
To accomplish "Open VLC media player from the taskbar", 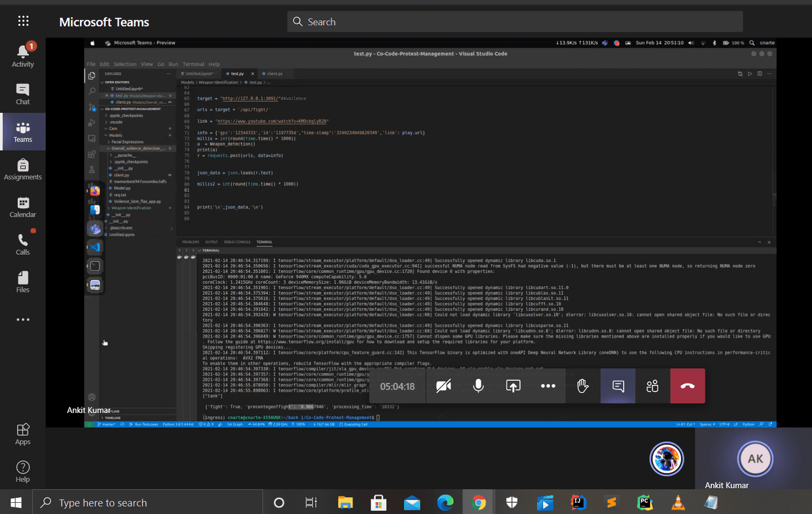I will [x=678, y=502].
